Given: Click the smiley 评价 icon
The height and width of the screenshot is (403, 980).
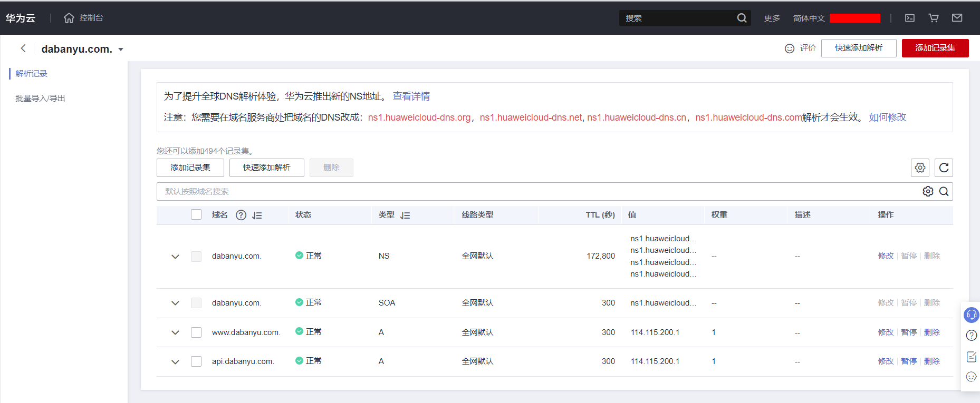Looking at the screenshot, I should [x=790, y=48].
